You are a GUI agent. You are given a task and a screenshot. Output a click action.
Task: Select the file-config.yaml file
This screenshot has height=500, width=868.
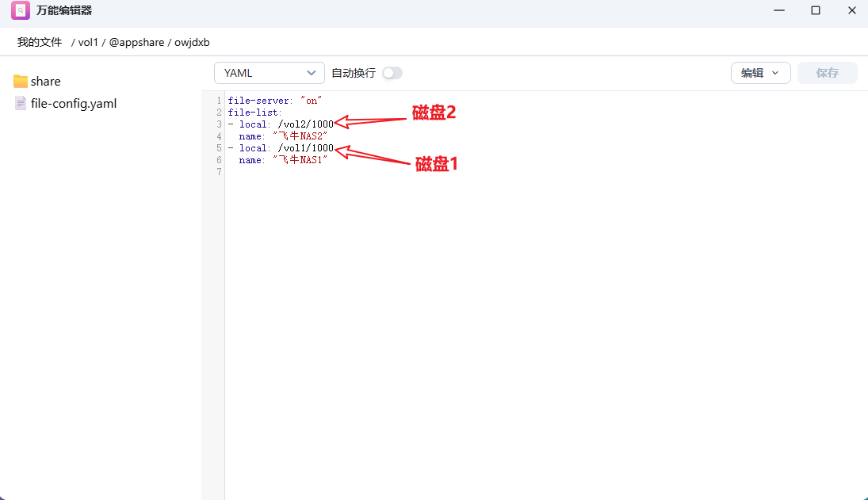tap(65, 104)
